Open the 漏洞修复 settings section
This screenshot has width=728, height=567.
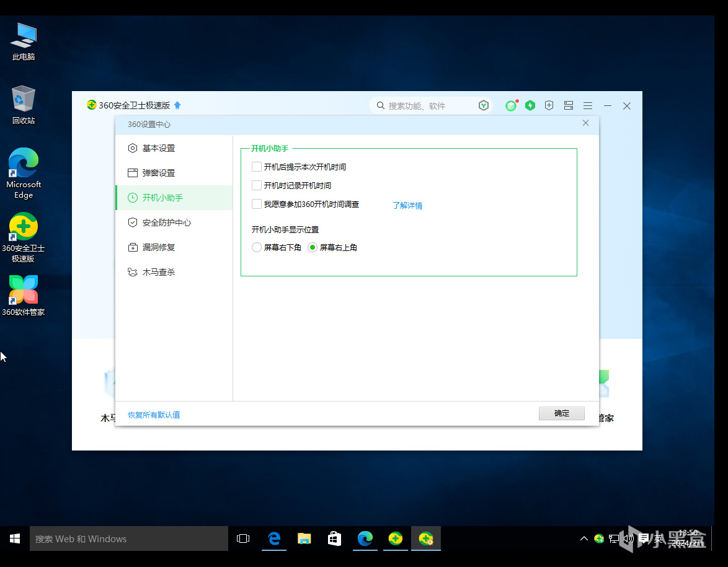coord(174,247)
